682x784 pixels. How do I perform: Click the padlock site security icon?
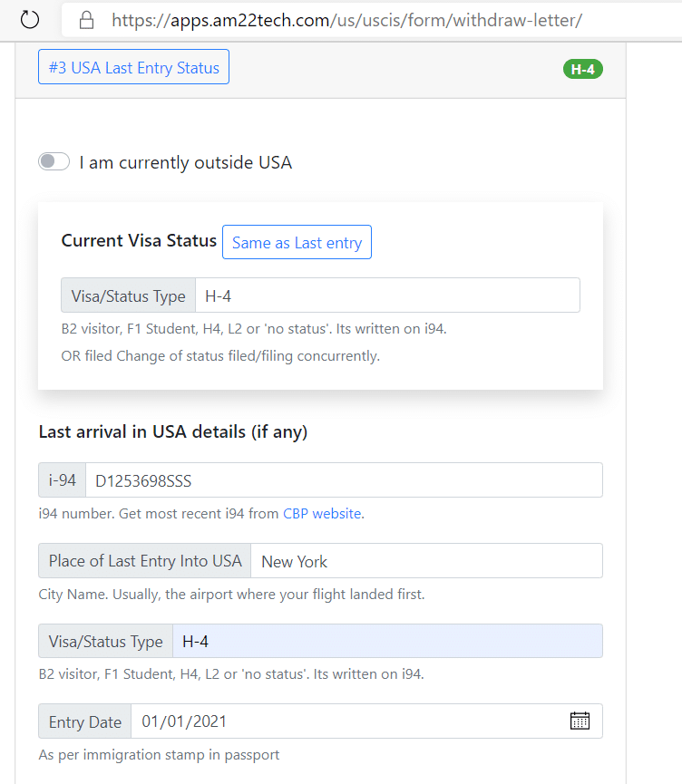coord(86,20)
